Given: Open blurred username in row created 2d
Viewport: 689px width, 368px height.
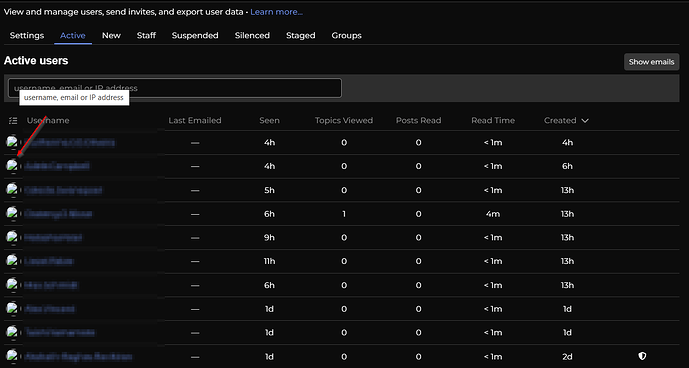Looking at the screenshot, I should [78, 356].
